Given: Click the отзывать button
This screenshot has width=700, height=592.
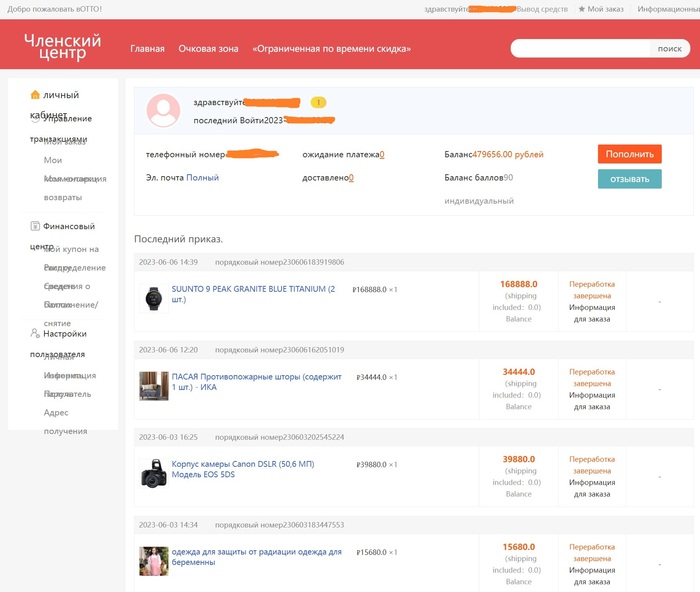Looking at the screenshot, I should pyautogui.click(x=629, y=179).
